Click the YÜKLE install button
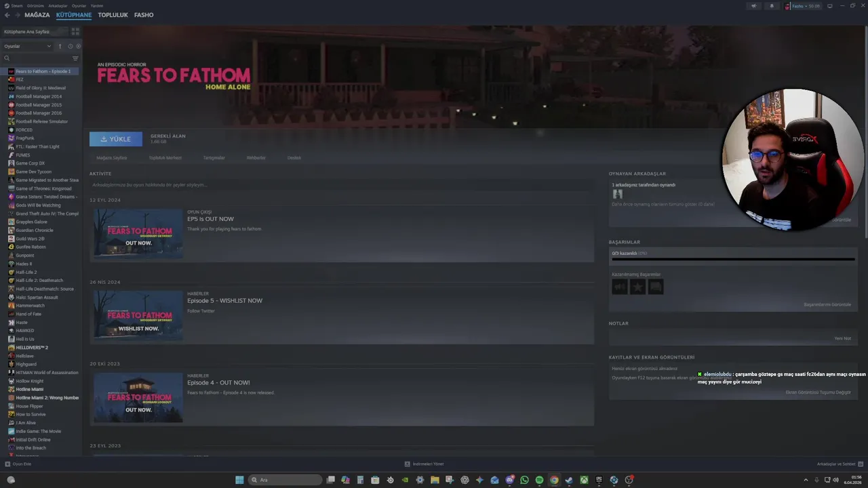This screenshot has height=488, width=868. pyautogui.click(x=116, y=139)
